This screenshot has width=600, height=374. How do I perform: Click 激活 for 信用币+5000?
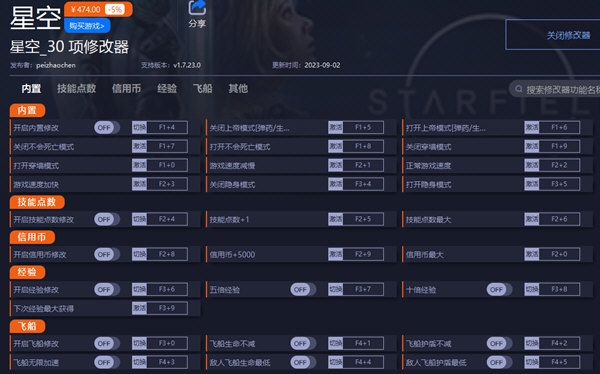[x=336, y=254]
